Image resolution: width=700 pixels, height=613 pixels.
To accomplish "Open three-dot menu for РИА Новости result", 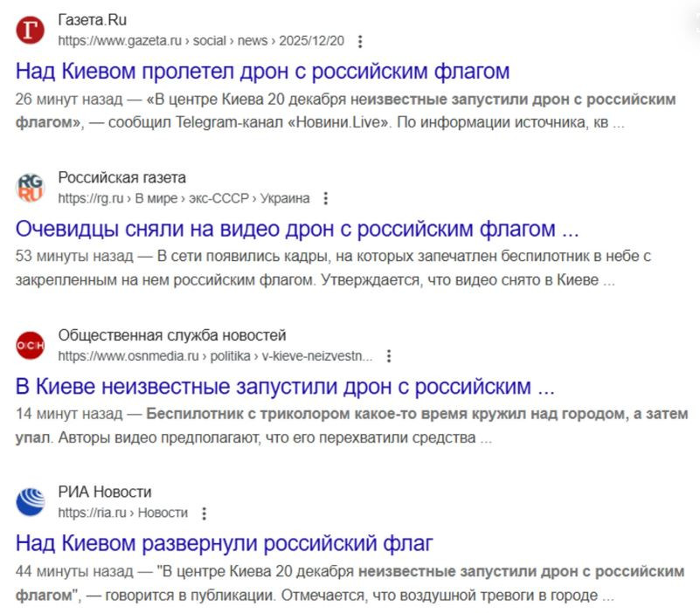I will pos(204,513).
